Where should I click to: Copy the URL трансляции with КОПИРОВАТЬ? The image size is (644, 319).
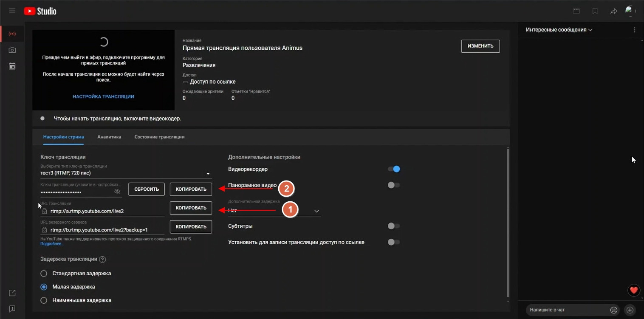(191, 208)
